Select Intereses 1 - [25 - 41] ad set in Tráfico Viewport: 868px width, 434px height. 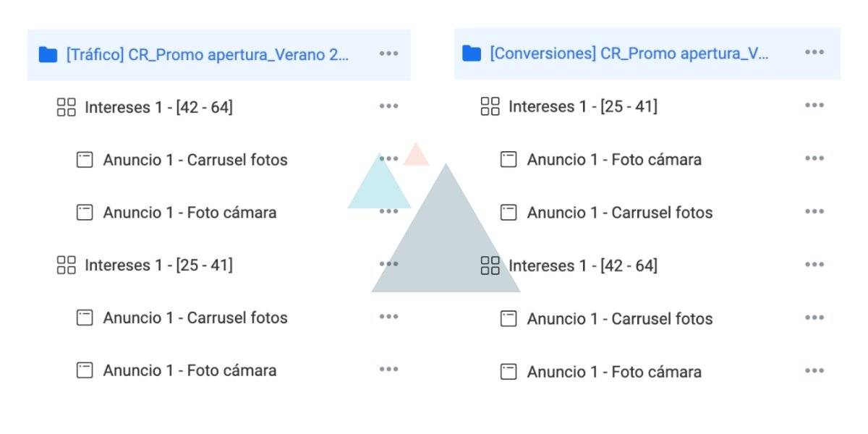(158, 265)
